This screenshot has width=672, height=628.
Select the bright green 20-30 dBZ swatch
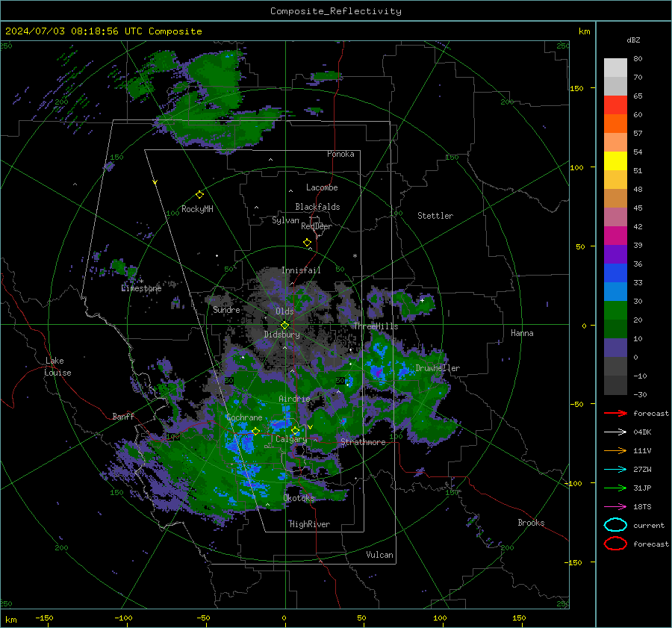point(615,311)
